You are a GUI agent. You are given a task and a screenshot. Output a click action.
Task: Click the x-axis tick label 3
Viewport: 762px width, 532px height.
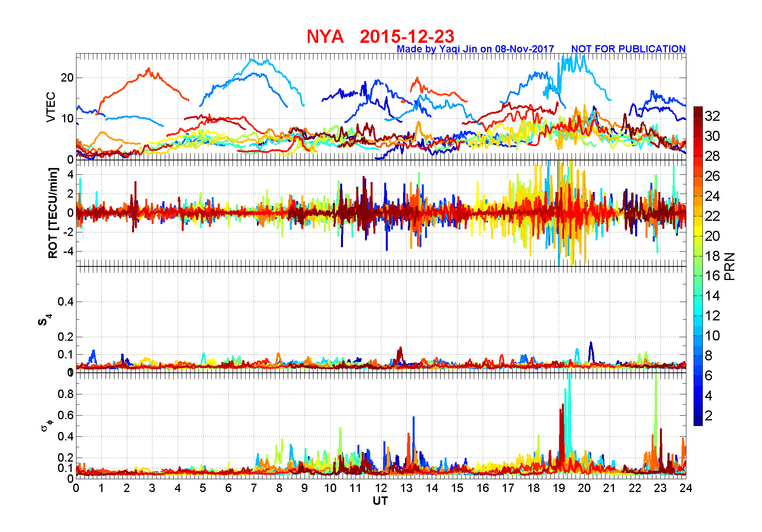152,488
